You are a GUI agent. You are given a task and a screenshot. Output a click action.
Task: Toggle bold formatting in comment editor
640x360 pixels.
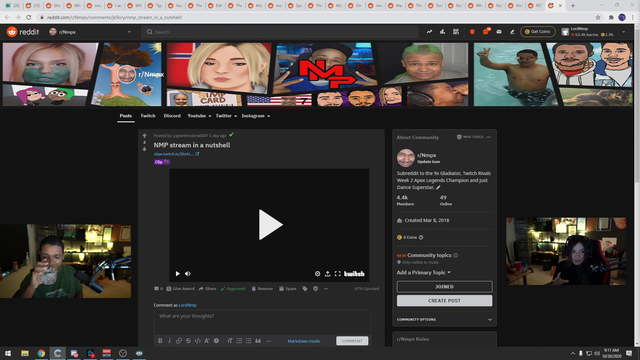pos(160,341)
